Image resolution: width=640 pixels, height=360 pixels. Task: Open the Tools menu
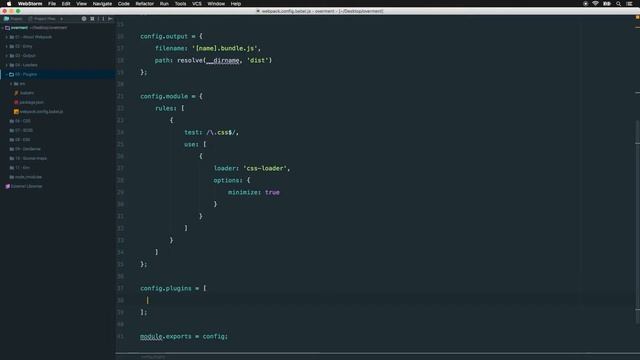180,4
